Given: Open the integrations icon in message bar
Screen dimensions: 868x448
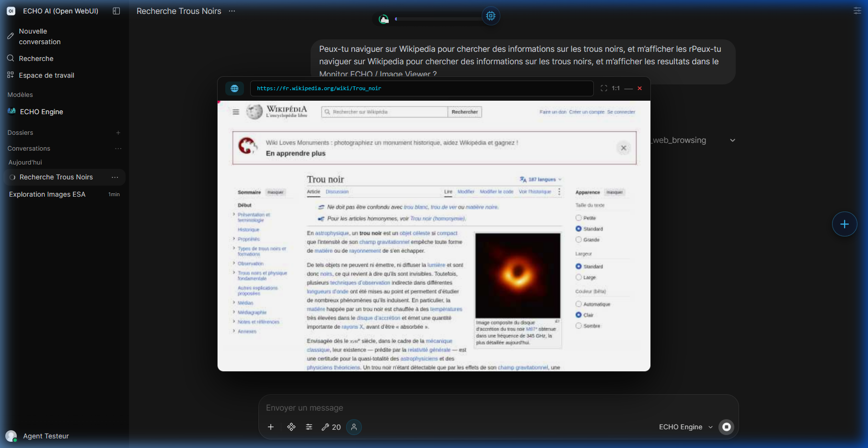Looking at the screenshot, I should click(291, 427).
